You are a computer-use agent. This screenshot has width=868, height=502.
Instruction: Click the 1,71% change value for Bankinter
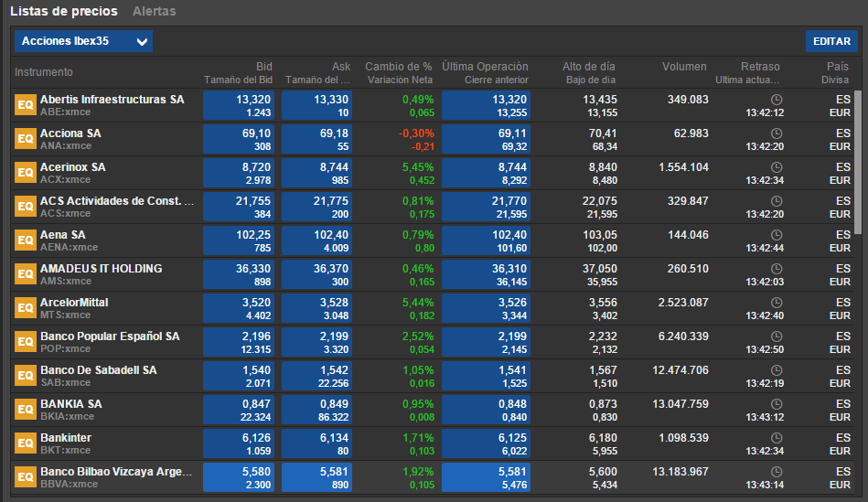tap(418, 438)
